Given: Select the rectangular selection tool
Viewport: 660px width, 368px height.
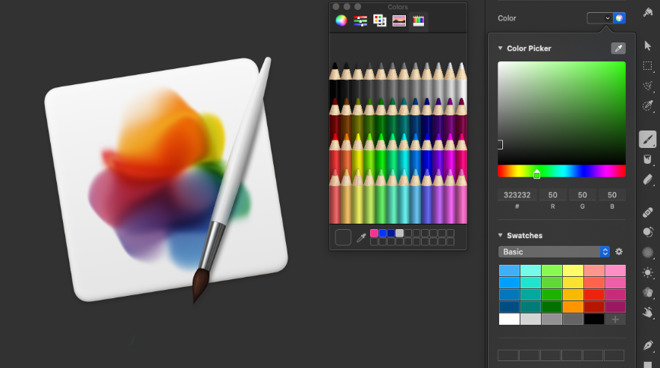Looking at the screenshot, I should point(647,66).
